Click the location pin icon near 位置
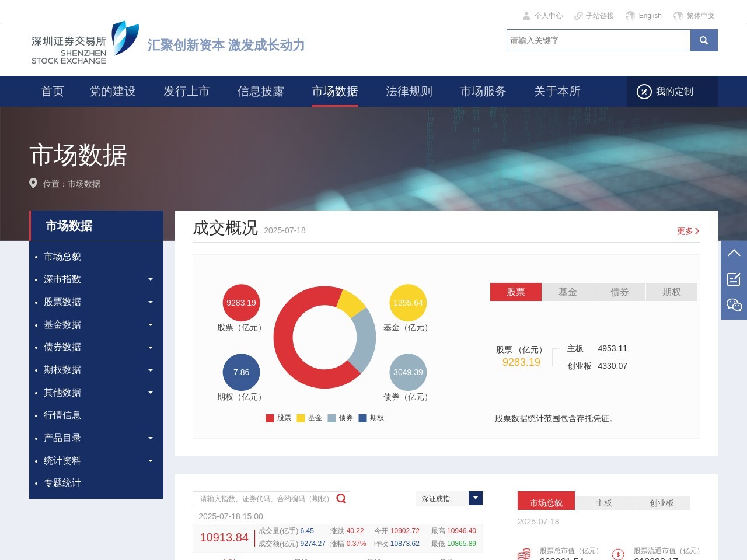The image size is (747, 560). pos(33,183)
